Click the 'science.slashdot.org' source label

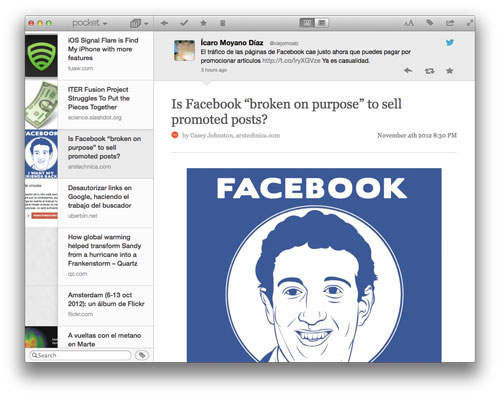(95, 118)
